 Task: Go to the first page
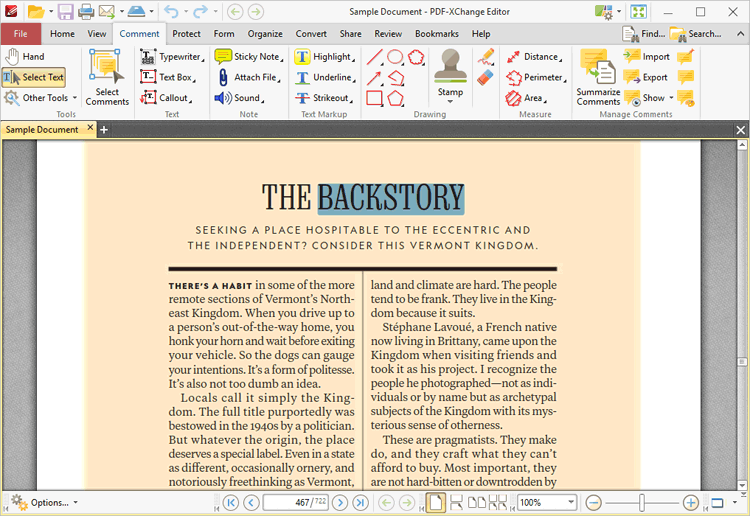pos(231,503)
